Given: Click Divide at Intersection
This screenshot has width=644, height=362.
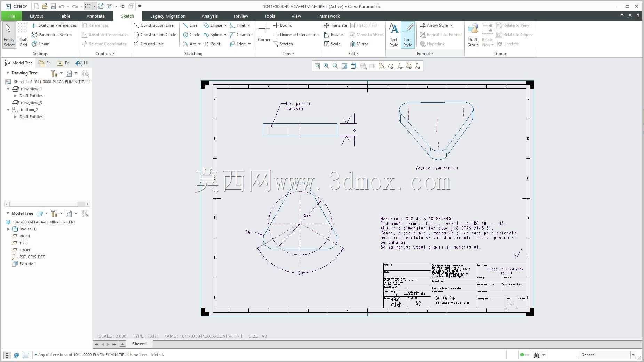Looking at the screenshot, I should (x=296, y=35).
